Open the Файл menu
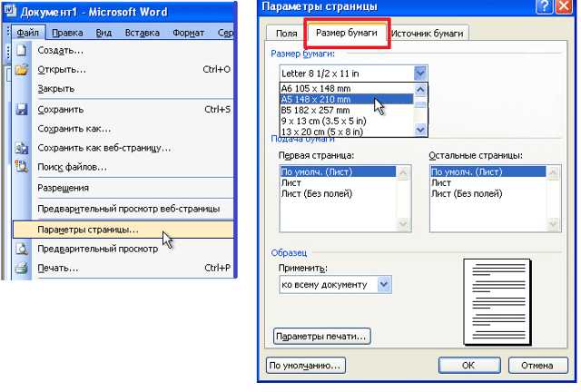Viewport: 581px width, 392px height. [27, 33]
